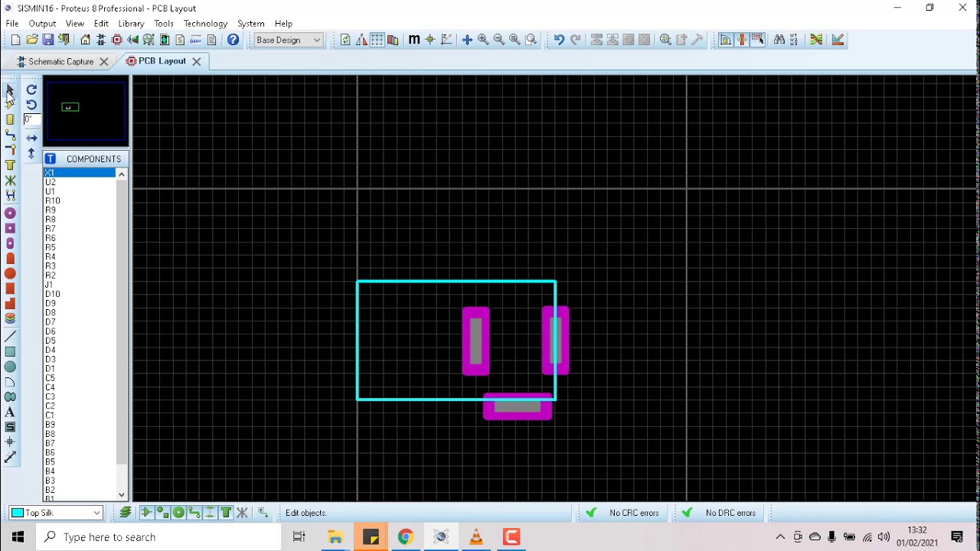Toggle the selection filter cursor button
The width and height of the screenshot is (980, 551).
tap(757, 40)
